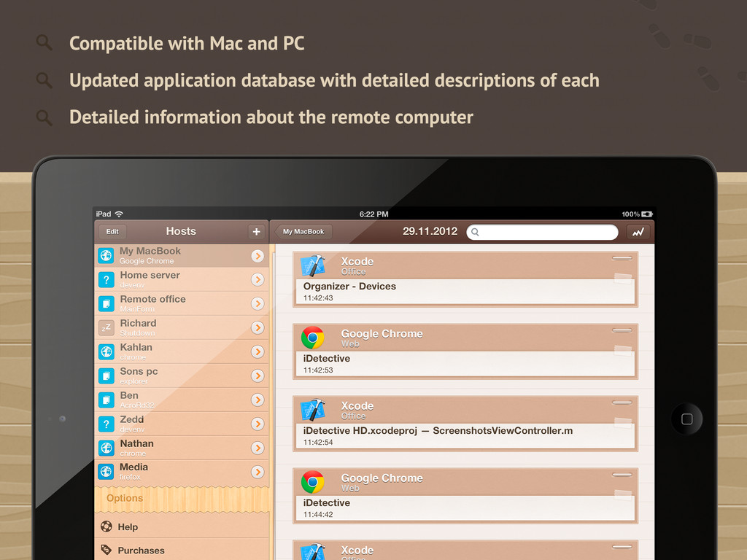747x560 pixels.
Task: Open Purchases in the Options section
Action: pyautogui.click(x=182, y=550)
